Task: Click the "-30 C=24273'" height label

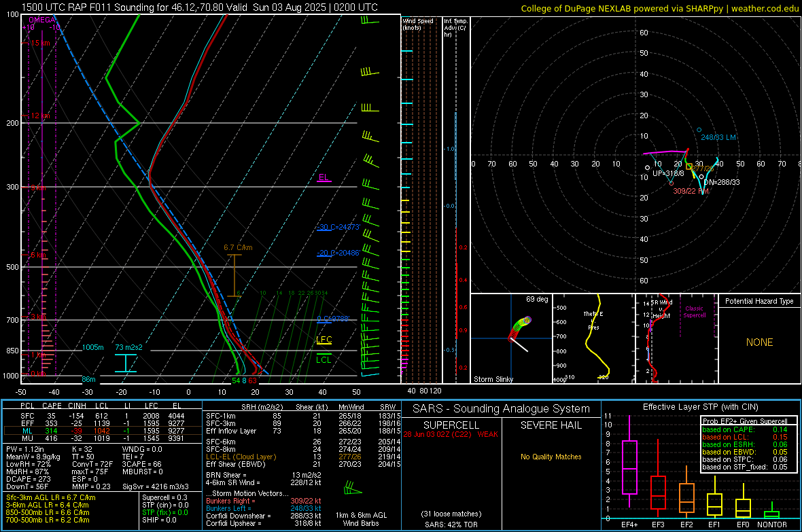Action: click(x=338, y=227)
